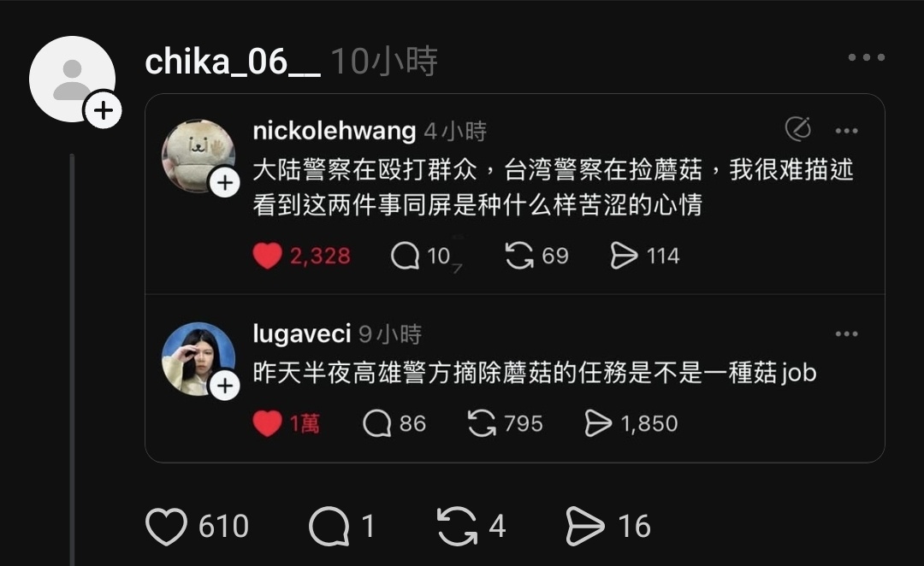Follow nickolehwang using avatar plus badge
Viewport: 924px width, 566px height.
224,183
